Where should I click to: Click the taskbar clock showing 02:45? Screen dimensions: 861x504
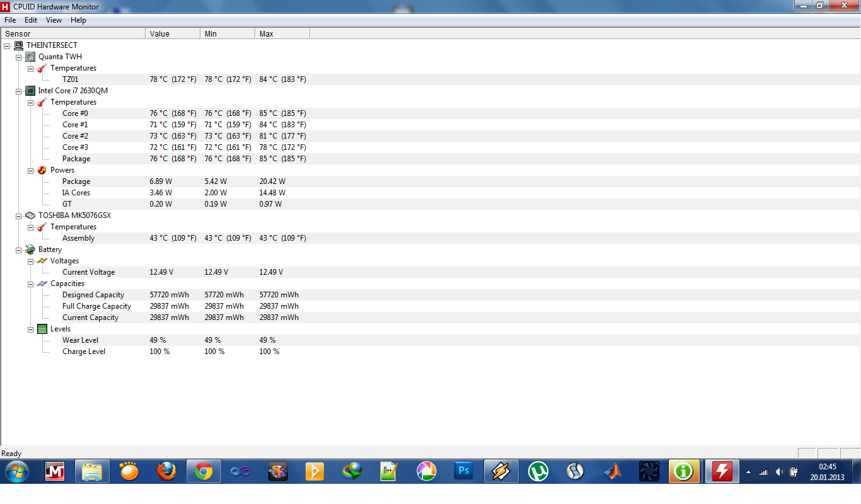[828, 472]
